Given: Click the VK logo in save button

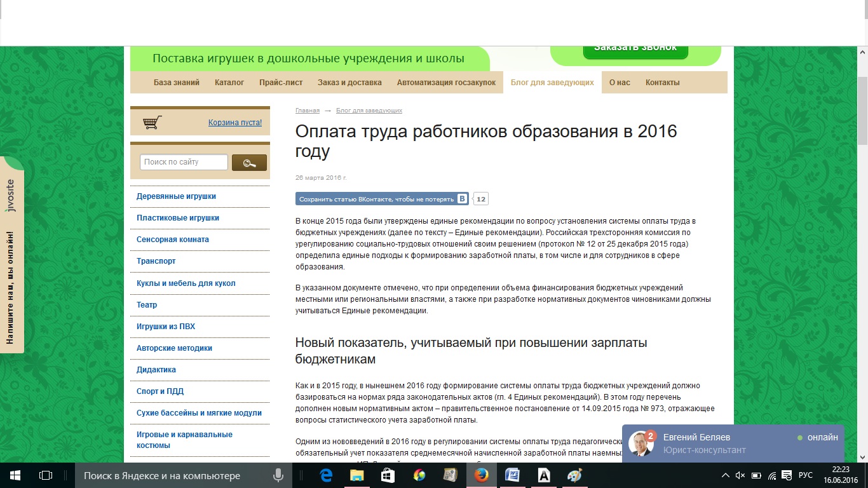Looking at the screenshot, I should 463,199.
